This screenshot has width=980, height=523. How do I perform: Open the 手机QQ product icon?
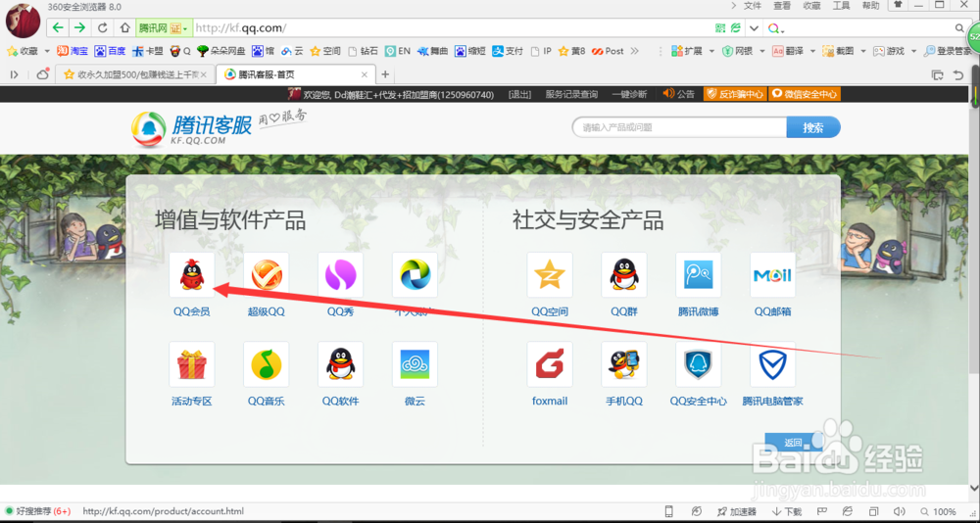(x=623, y=364)
